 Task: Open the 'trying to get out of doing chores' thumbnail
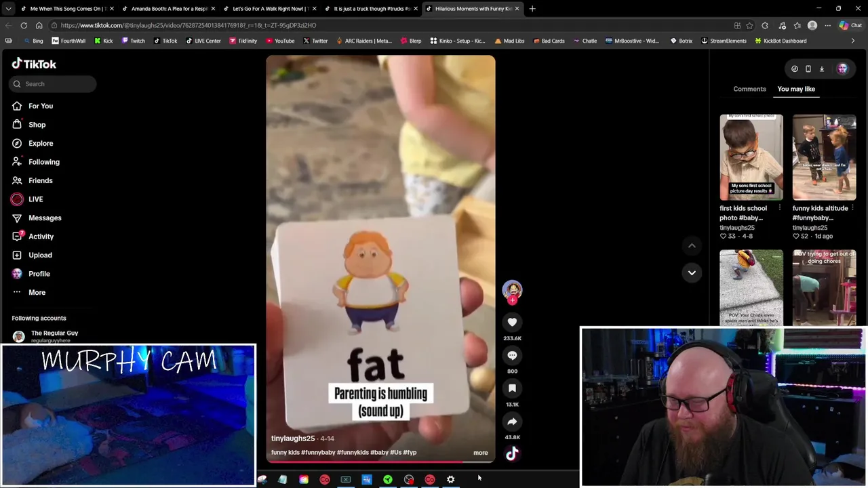pyautogui.click(x=824, y=287)
